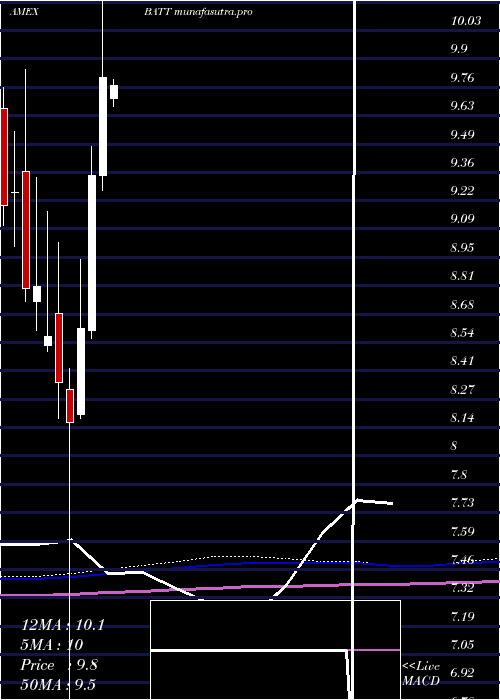This screenshot has height=700, width=500.
Task: Click the 8.68 price axis label
Action: pyautogui.click(x=462, y=305)
